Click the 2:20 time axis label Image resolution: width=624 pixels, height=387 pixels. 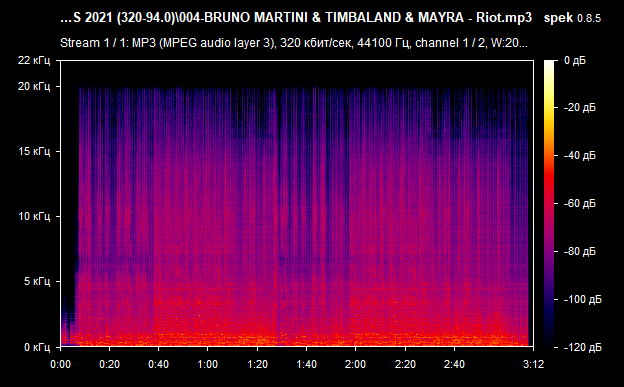[405, 364]
